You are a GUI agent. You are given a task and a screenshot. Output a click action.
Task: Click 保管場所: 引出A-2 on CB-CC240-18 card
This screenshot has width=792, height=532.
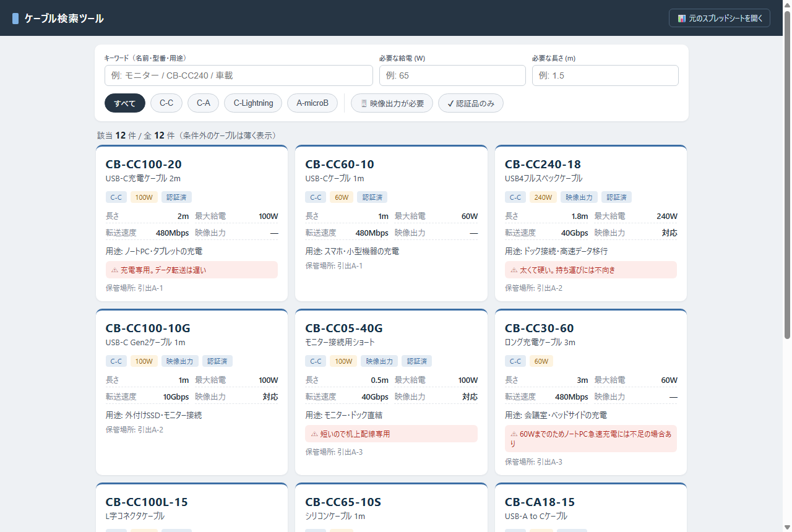pos(533,288)
